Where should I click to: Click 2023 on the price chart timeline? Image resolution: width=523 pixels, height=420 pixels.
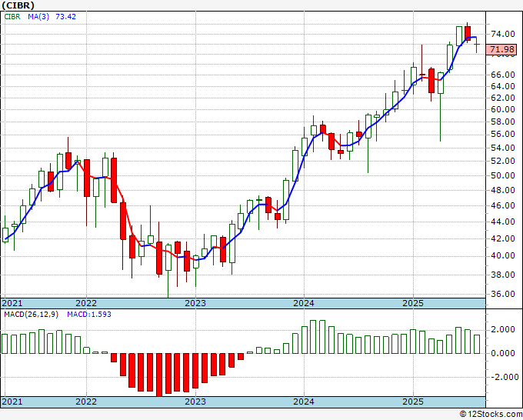pos(195,303)
